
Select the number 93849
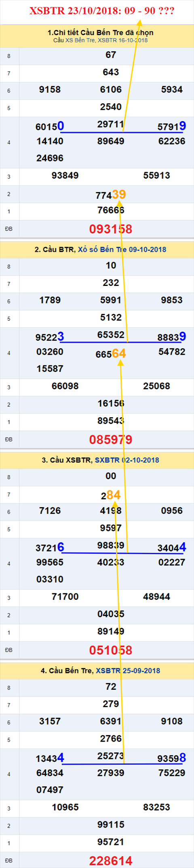point(65,175)
